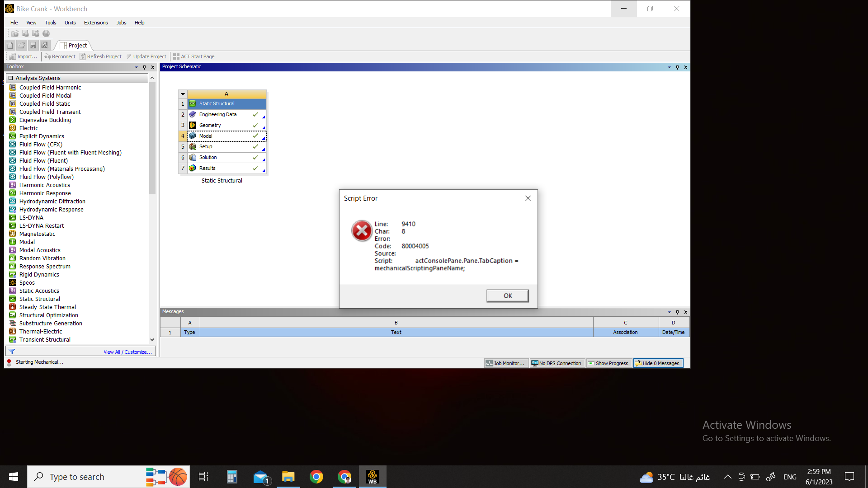Open the system A dropdown arrow
Screen dimensions: 868x488
point(183,94)
